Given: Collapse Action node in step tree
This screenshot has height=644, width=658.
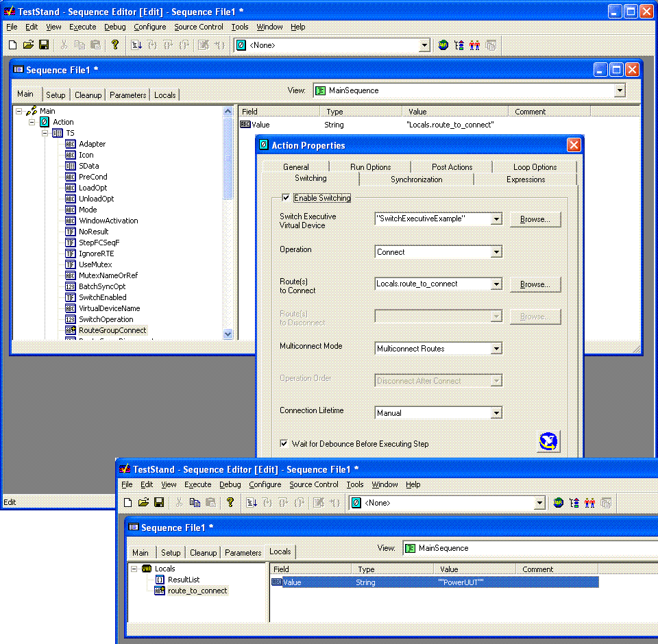Looking at the screenshot, I should click(32, 122).
